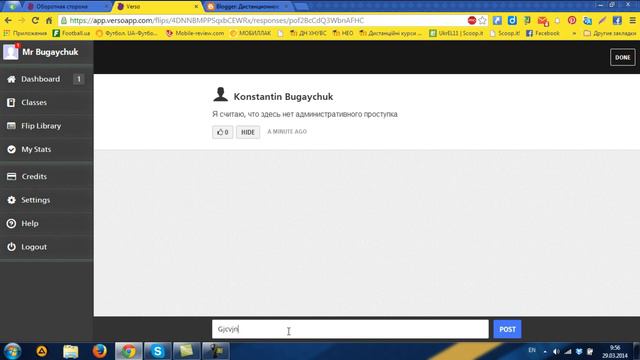Click the taskbar clock
Viewport: 640px width, 360px height.
click(x=615, y=351)
